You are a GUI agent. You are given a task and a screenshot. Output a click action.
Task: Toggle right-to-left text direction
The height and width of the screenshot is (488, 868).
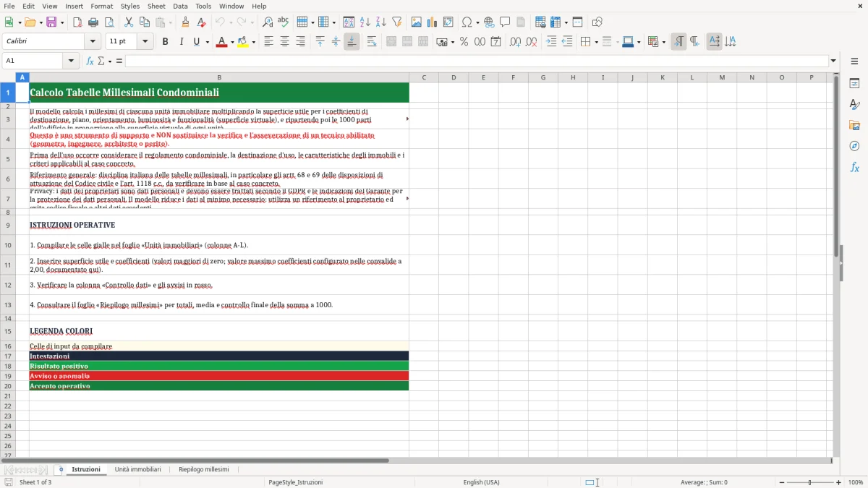694,42
